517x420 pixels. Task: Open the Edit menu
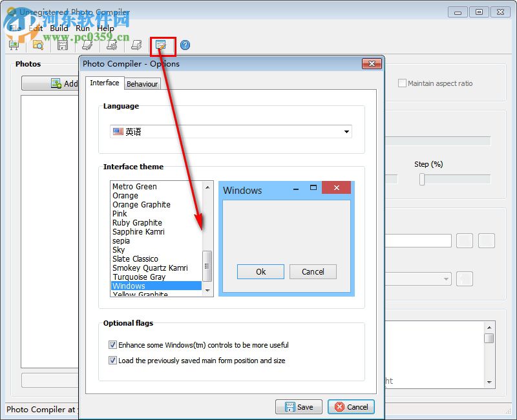[36, 28]
